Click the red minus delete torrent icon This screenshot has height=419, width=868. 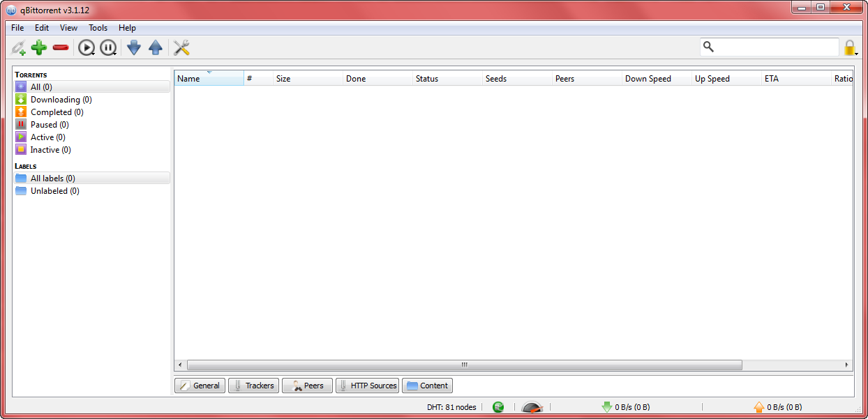pyautogui.click(x=61, y=47)
